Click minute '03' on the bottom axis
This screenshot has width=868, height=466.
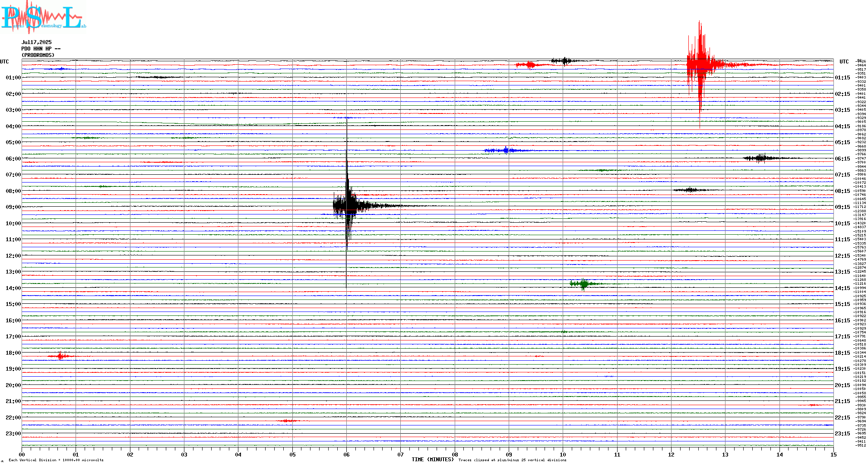[x=184, y=454]
